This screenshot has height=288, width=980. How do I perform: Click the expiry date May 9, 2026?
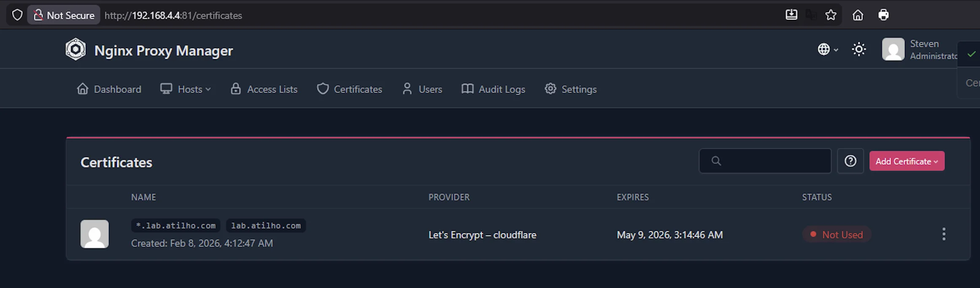click(x=670, y=235)
